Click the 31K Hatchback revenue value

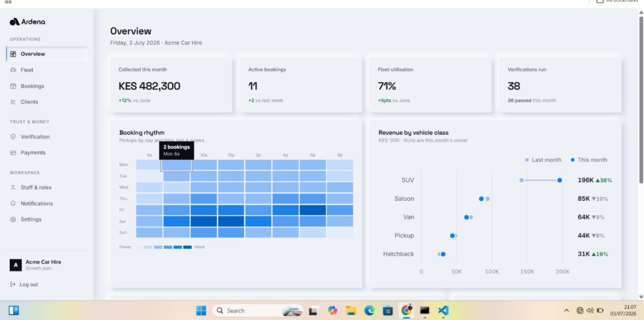coord(584,254)
